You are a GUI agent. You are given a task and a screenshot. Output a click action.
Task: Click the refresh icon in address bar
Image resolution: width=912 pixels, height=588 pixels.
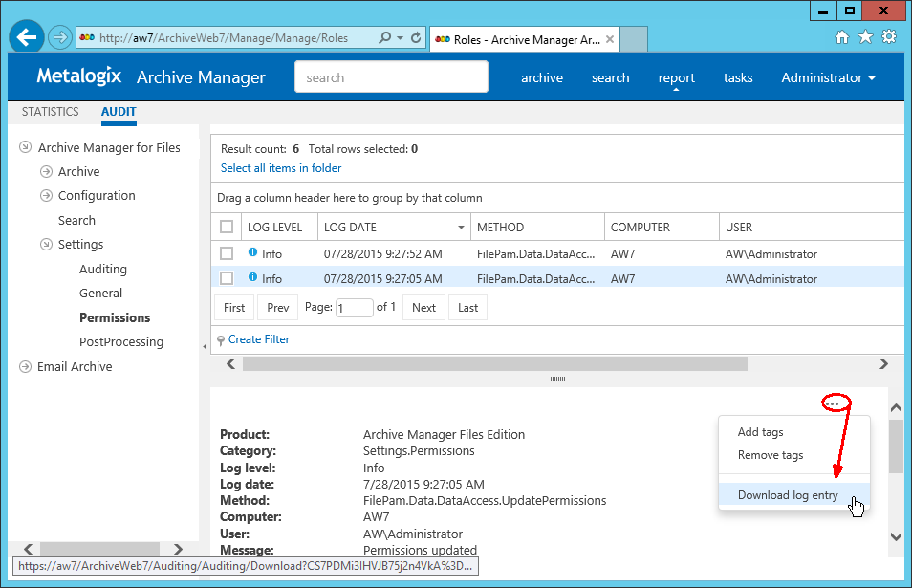click(x=417, y=38)
